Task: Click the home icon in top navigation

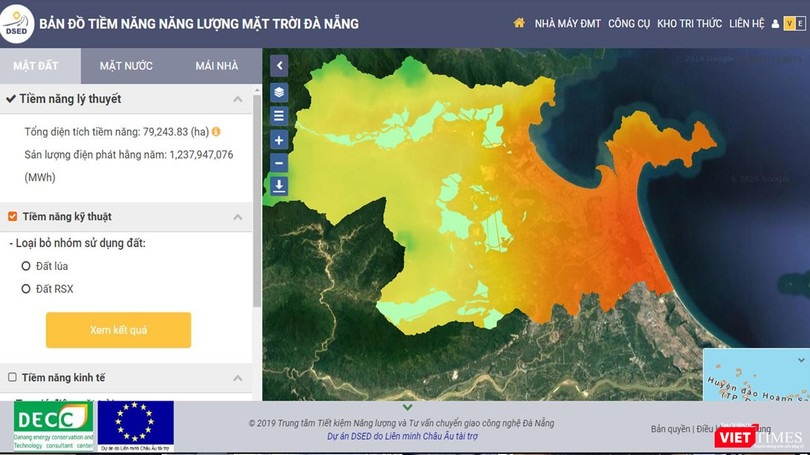Action: tap(519, 23)
